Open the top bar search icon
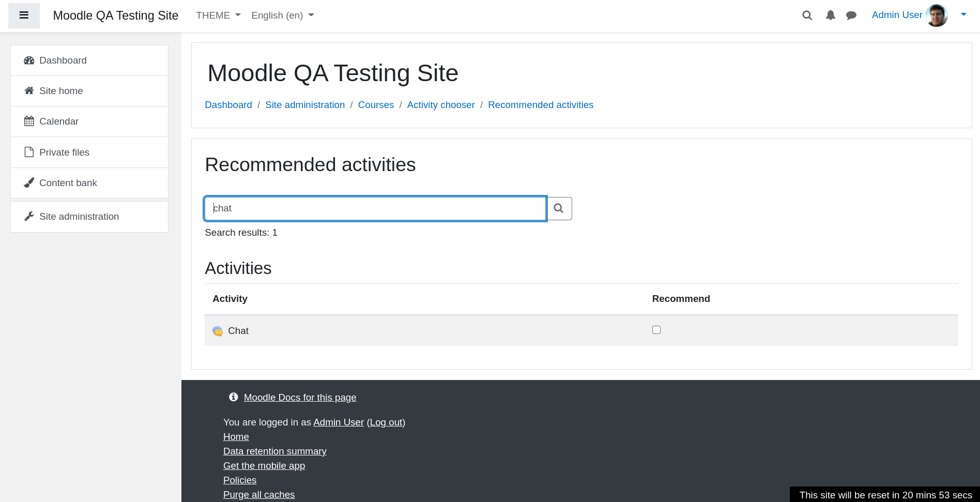 (807, 16)
